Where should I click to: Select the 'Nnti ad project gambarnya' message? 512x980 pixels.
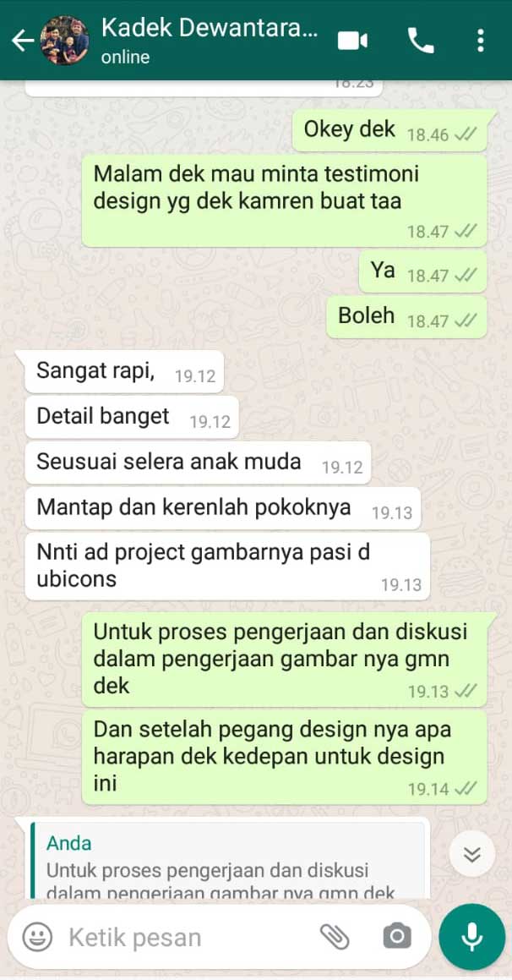pos(227,567)
